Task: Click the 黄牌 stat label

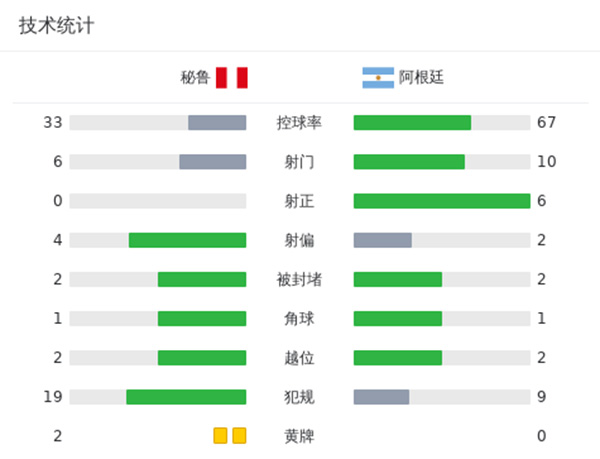Action: [x=299, y=436]
